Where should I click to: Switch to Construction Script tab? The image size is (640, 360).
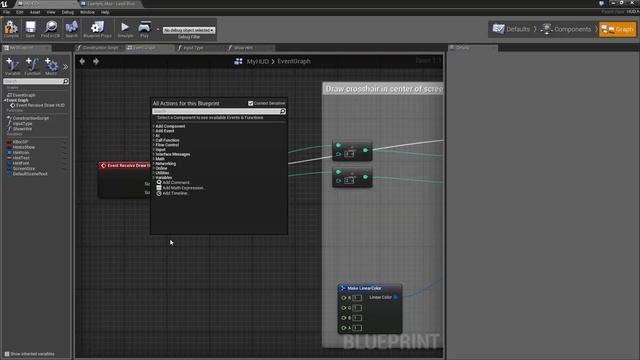(98, 48)
